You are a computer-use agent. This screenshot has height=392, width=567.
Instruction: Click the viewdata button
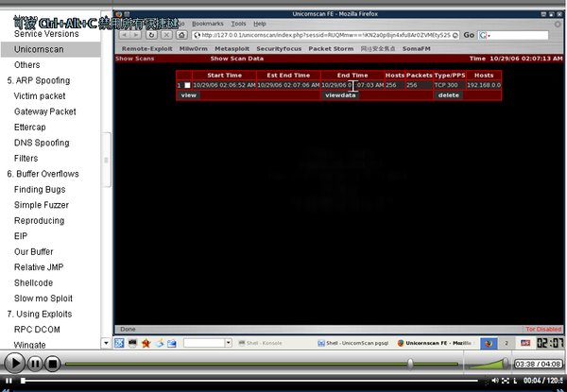pyautogui.click(x=340, y=95)
